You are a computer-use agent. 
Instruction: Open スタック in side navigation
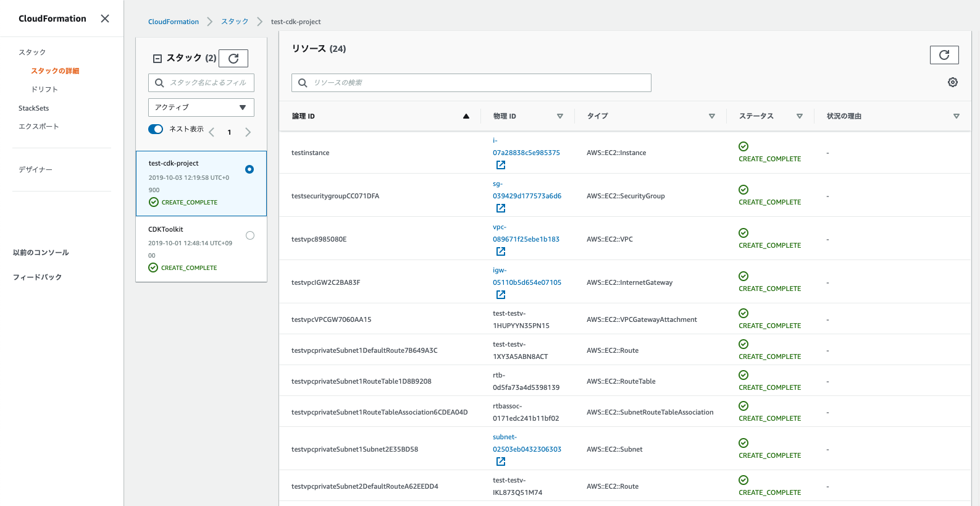[32, 53]
